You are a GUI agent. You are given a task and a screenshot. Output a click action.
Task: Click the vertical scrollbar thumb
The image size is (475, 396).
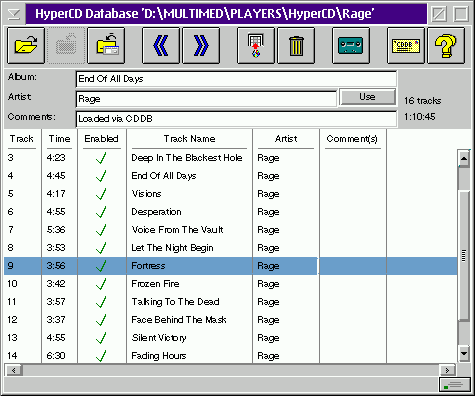click(464, 256)
